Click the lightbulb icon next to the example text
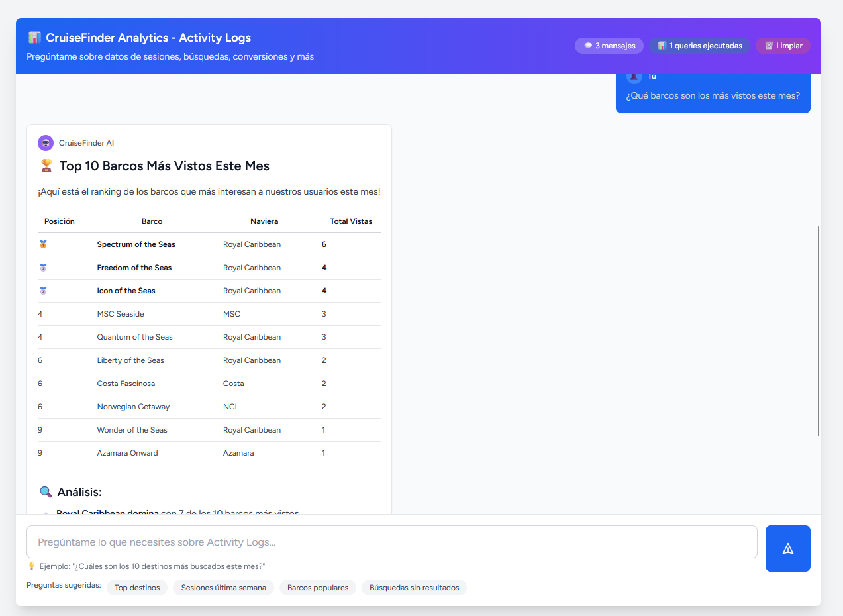This screenshot has width=843, height=616. [x=31, y=566]
